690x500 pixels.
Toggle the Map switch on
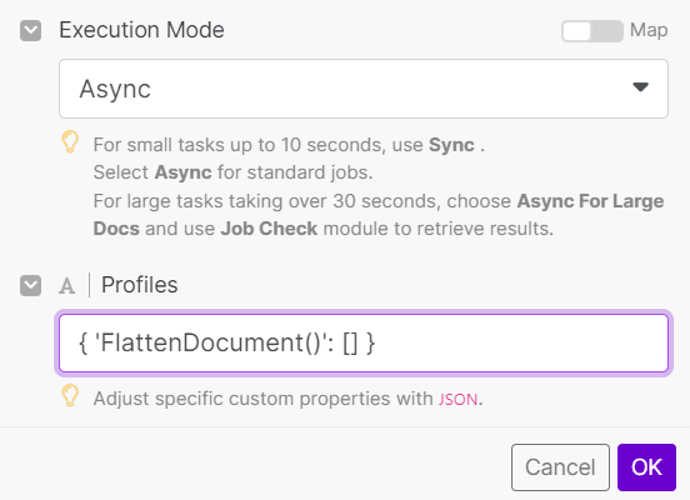click(x=592, y=31)
